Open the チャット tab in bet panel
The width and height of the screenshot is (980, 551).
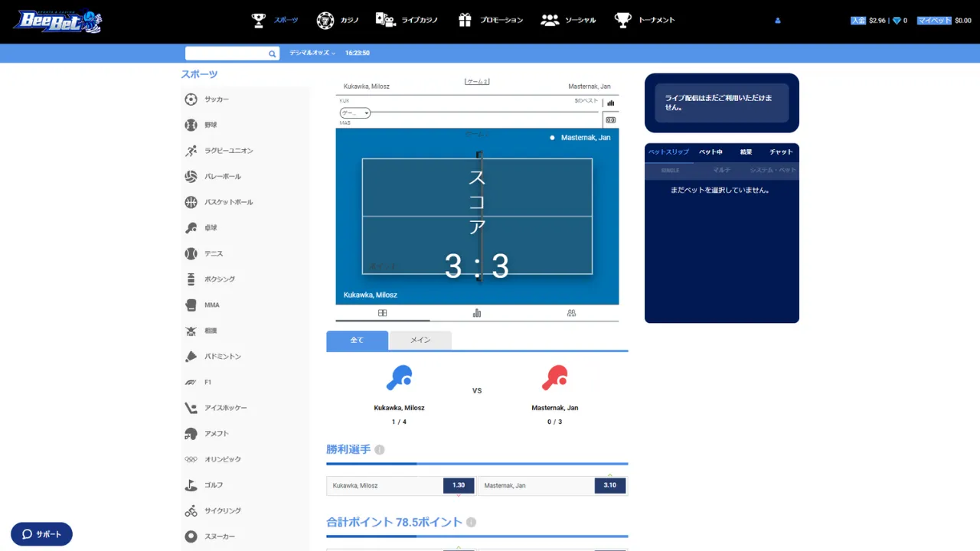point(780,152)
